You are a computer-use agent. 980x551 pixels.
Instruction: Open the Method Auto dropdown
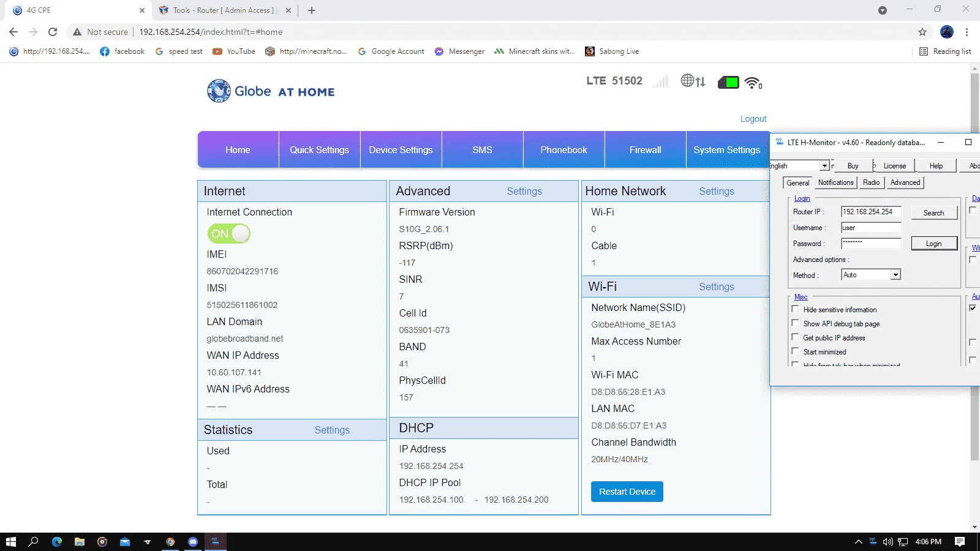pyautogui.click(x=895, y=275)
